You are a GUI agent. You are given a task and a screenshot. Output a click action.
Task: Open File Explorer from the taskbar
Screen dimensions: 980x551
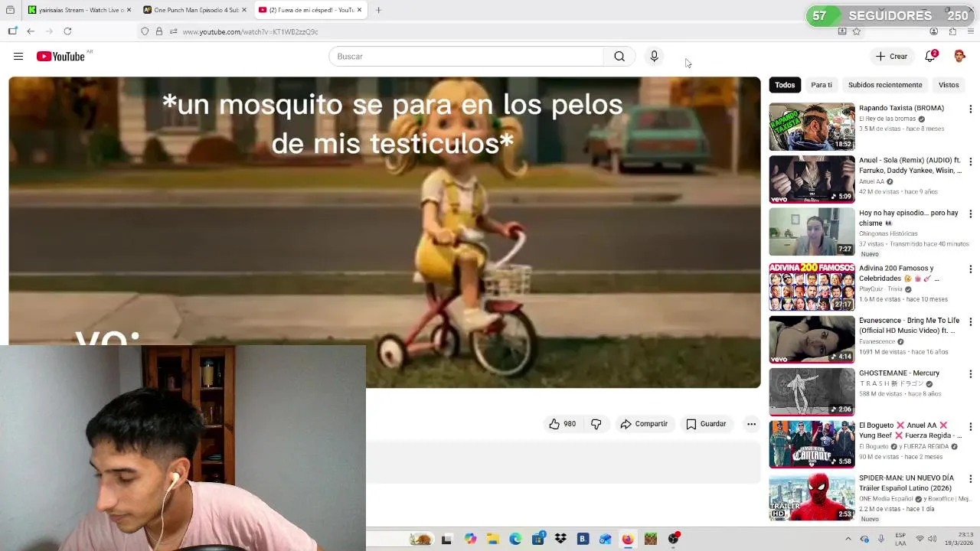[493, 539]
